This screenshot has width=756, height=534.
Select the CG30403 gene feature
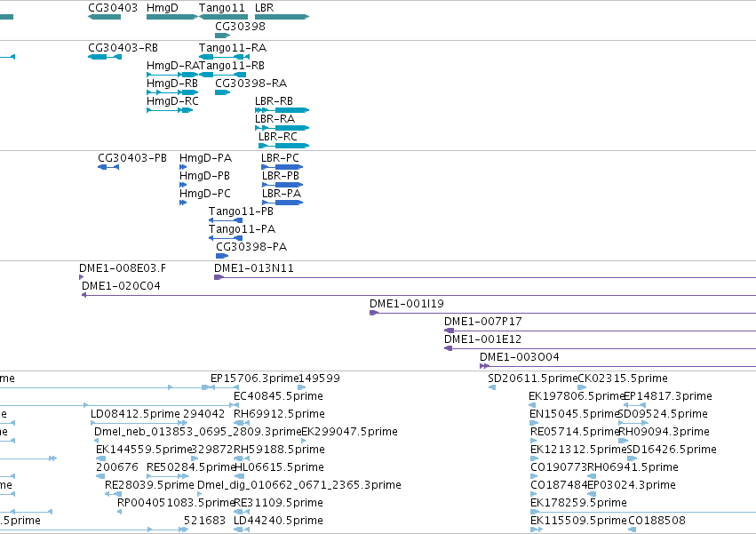(105, 17)
